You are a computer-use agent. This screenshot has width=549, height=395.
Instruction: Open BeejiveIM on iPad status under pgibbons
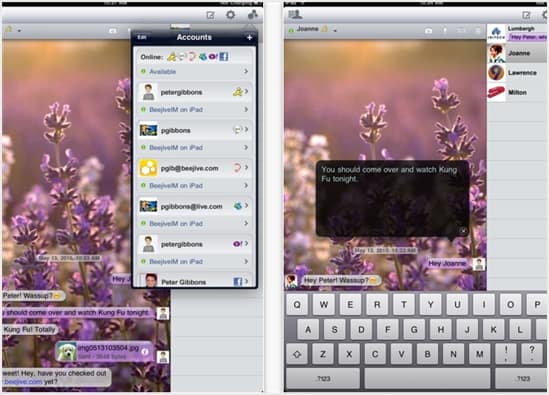click(194, 147)
